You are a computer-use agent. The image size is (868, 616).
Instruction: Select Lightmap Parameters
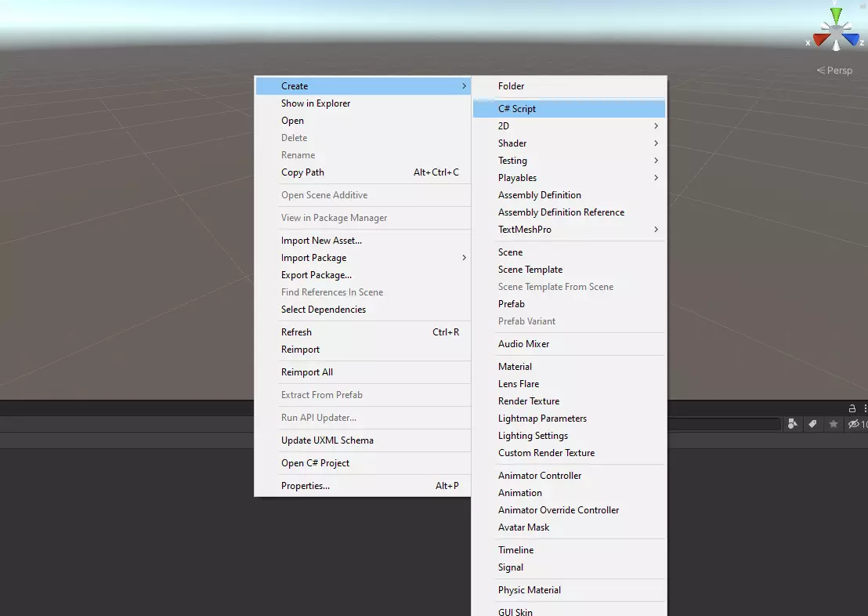tap(569, 419)
